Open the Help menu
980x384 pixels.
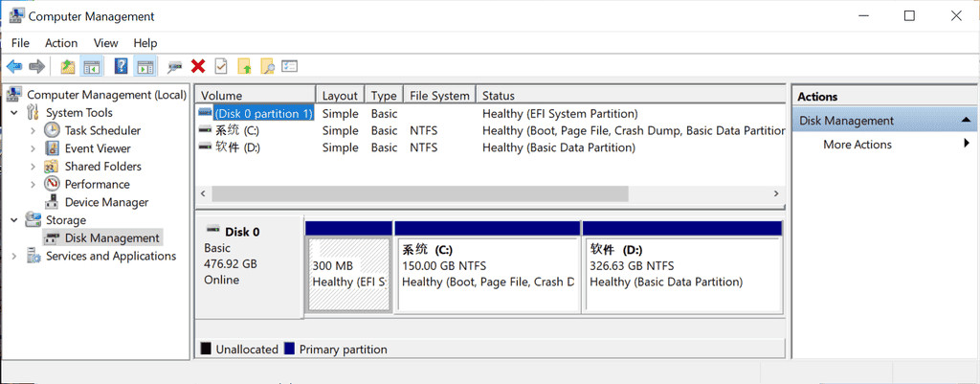[x=145, y=43]
